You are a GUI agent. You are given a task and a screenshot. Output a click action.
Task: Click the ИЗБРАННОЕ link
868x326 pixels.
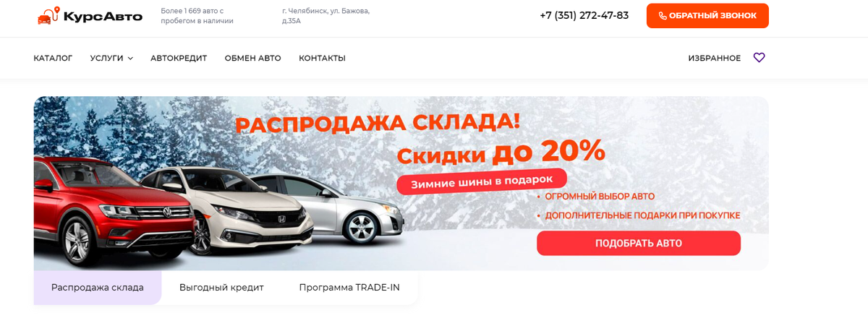point(714,58)
